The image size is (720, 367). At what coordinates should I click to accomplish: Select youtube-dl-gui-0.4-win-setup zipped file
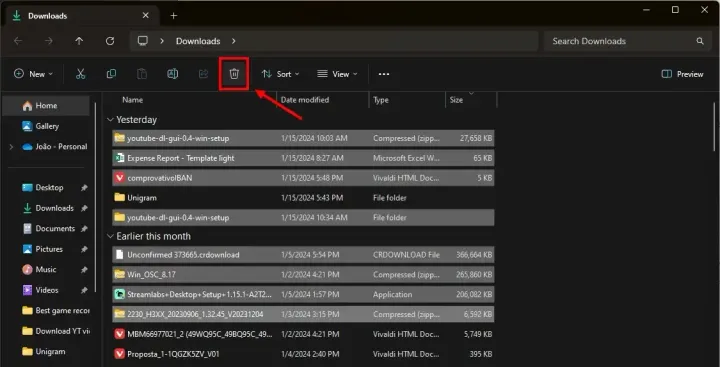tap(303, 138)
